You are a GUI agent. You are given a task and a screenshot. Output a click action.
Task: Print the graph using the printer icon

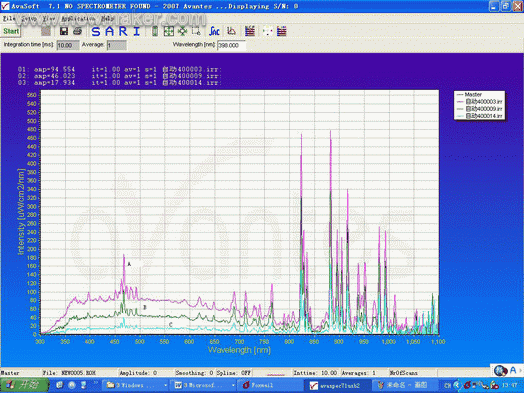coord(78,31)
